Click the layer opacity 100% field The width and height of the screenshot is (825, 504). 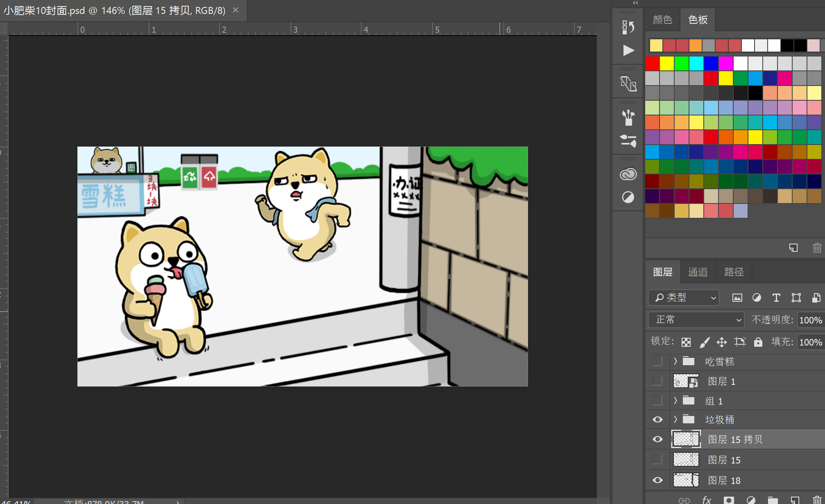[x=810, y=320]
